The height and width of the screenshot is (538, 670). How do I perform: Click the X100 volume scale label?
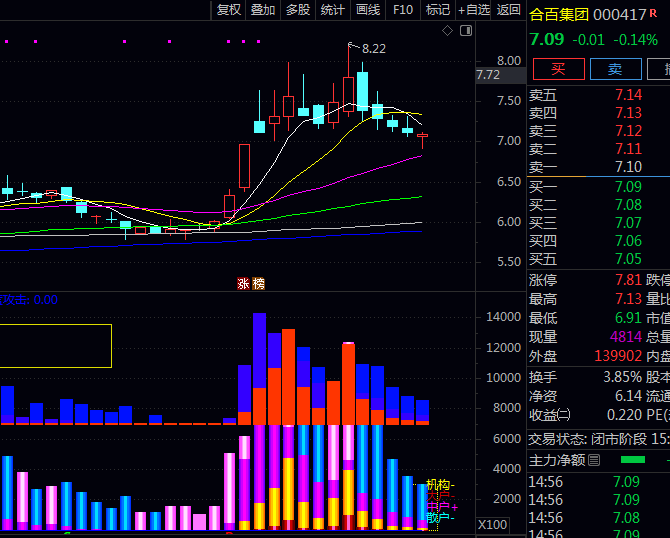492,525
